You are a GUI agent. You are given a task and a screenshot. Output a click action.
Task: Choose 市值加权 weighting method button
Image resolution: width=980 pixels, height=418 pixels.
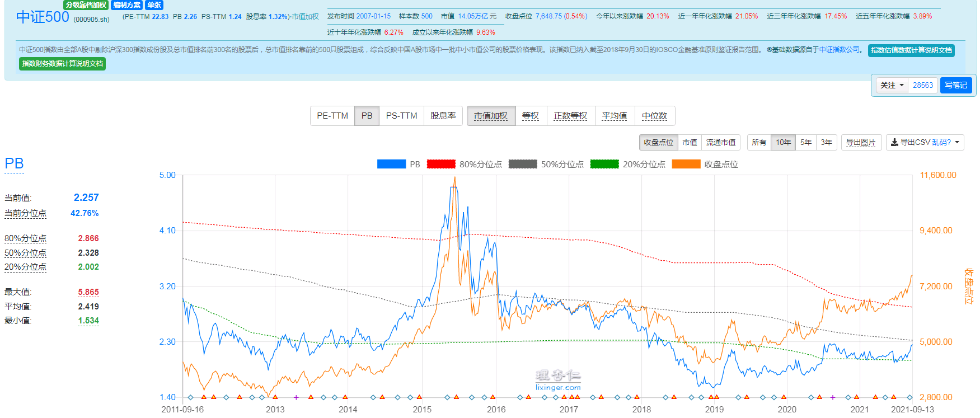click(491, 116)
